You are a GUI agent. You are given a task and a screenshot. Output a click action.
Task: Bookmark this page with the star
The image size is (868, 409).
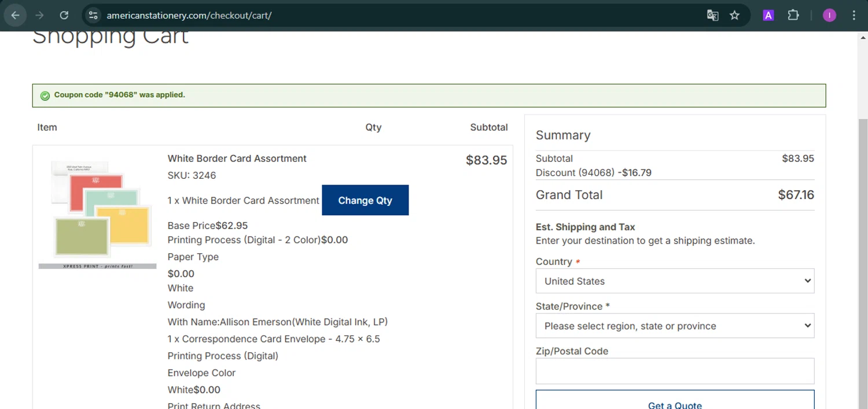tap(735, 16)
